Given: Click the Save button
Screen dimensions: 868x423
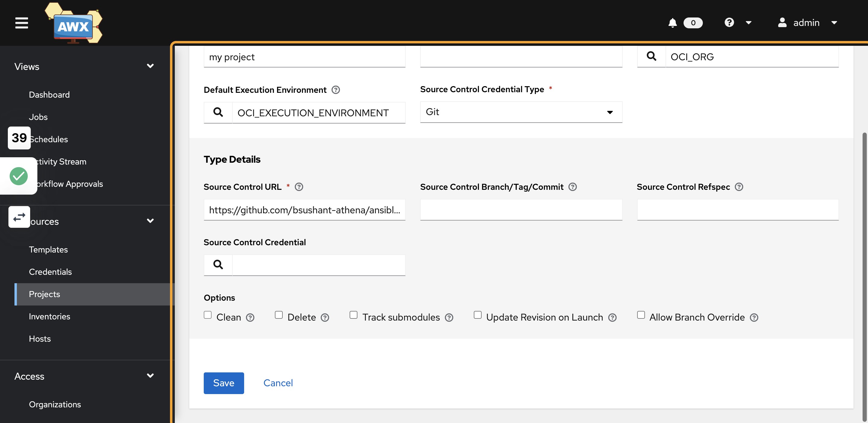Looking at the screenshot, I should coord(224,383).
